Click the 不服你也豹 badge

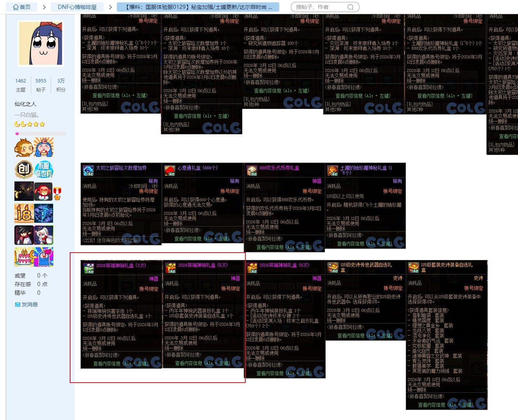[x=44, y=169]
